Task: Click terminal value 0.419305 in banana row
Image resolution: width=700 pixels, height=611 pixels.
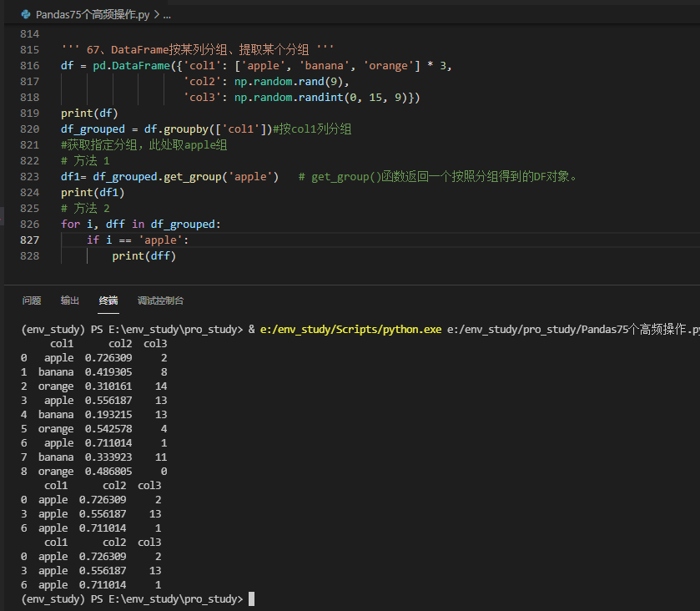Action: [x=108, y=372]
